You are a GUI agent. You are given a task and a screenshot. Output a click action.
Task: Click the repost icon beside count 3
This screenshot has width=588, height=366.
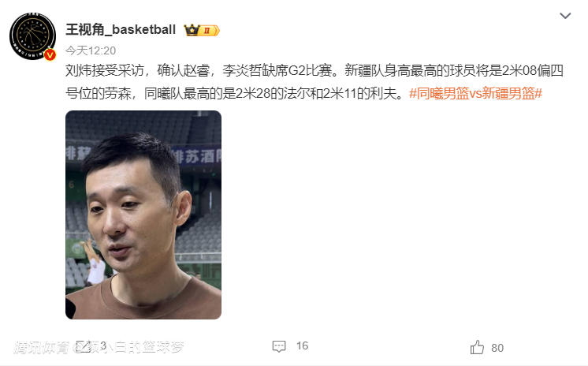point(84,346)
